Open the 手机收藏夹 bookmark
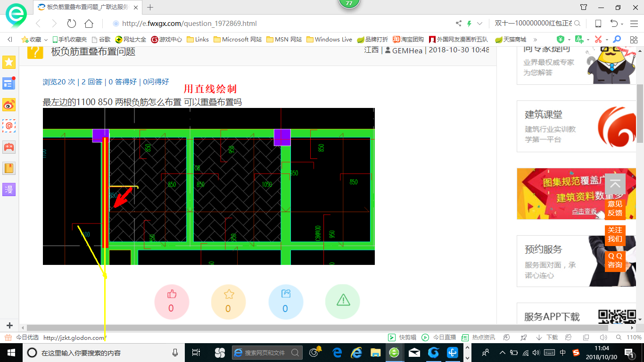The height and width of the screenshot is (362, 644). coord(69,40)
